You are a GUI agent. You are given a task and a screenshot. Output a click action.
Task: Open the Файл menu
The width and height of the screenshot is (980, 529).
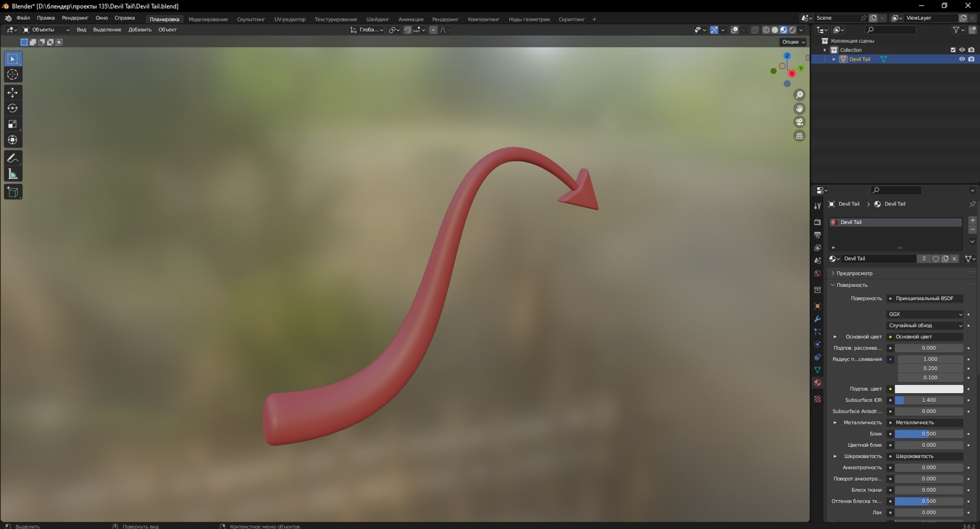23,18
